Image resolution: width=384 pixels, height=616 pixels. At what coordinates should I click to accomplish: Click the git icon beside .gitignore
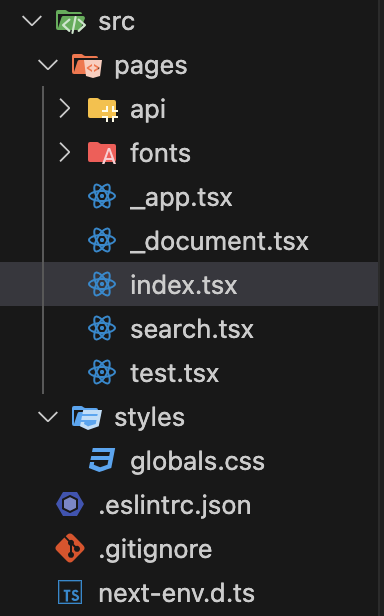(70, 548)
